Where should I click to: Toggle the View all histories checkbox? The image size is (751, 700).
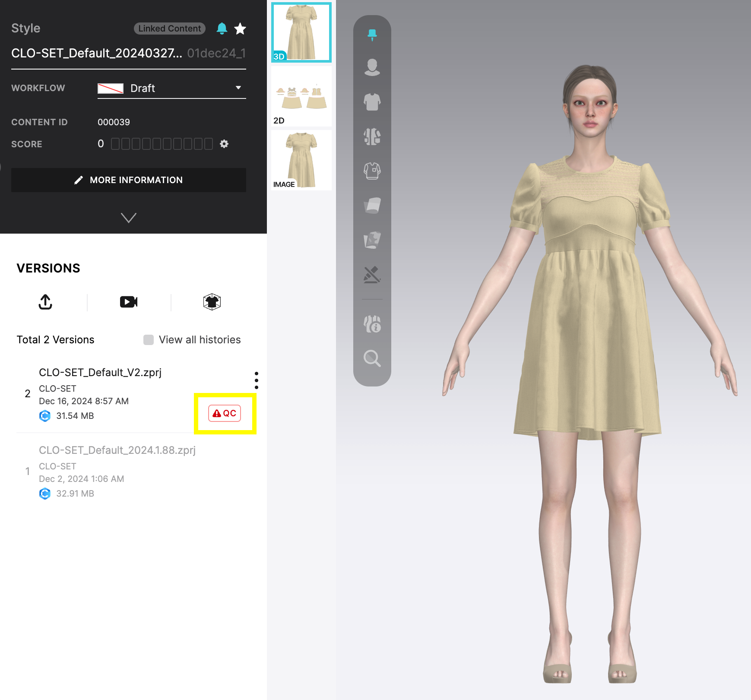click(148, 340)
